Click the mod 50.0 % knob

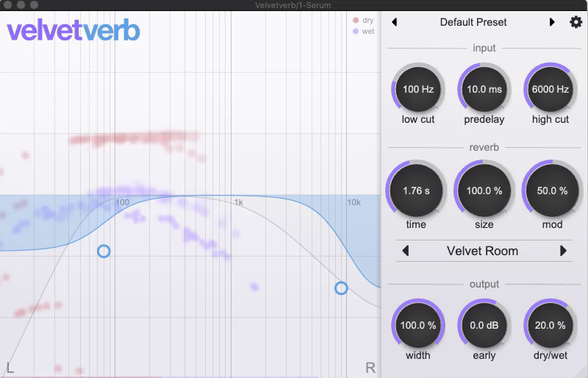pyautogui.click(x=553, y=190)
